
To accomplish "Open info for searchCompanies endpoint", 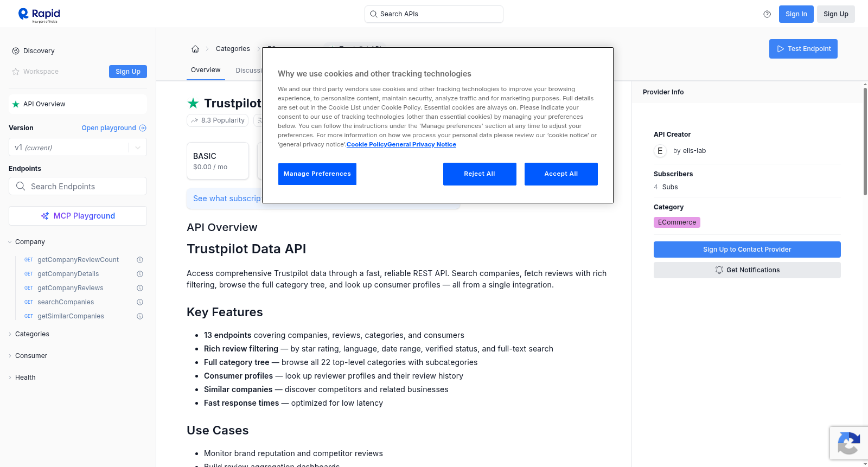I will 140,302.
